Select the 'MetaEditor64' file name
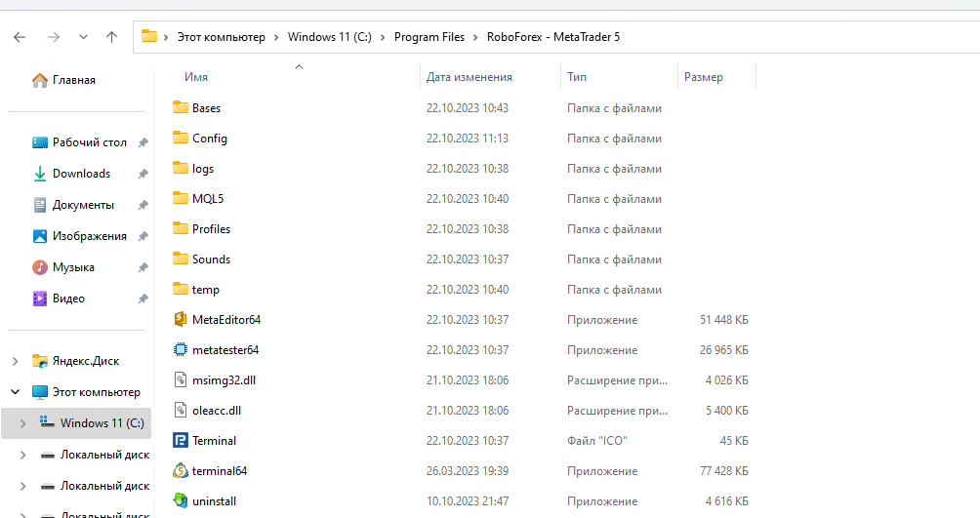 (226, 320)
